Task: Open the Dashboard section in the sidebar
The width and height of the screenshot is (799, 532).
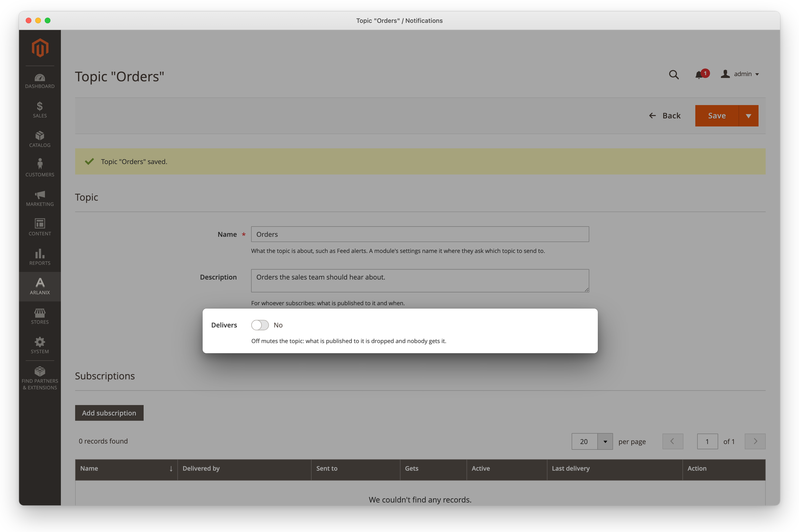Action: pyautogui.click(x=40, y=81)
